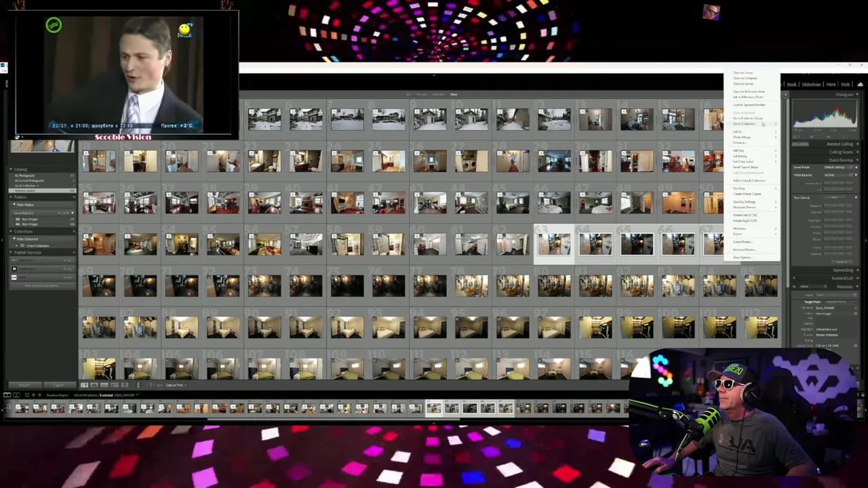The height and width of the screenshot is (488, 868).
Task: Switch to the Web module
Action: (x=845, y=85)
